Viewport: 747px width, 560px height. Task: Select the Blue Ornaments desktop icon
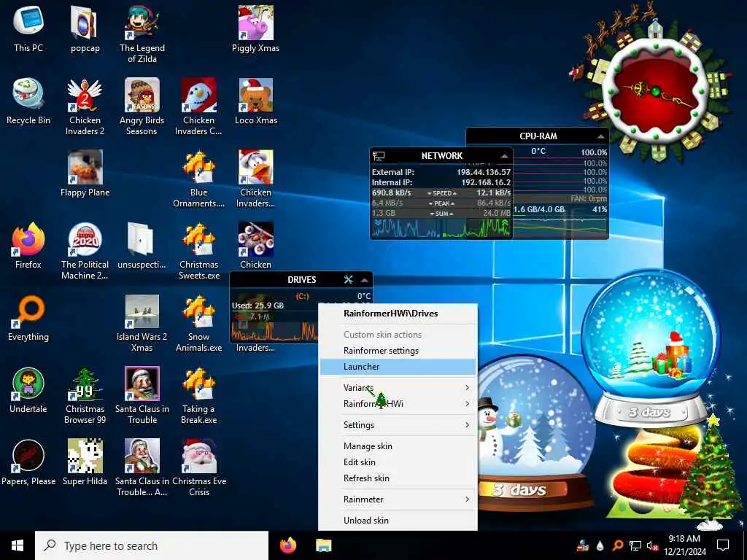(198, 179)
